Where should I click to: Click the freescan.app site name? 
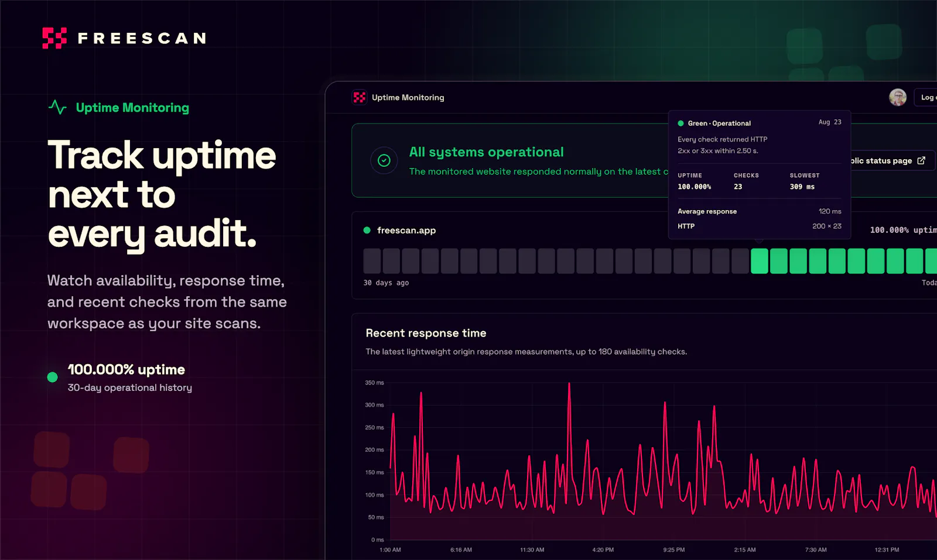tap(406, 231)
